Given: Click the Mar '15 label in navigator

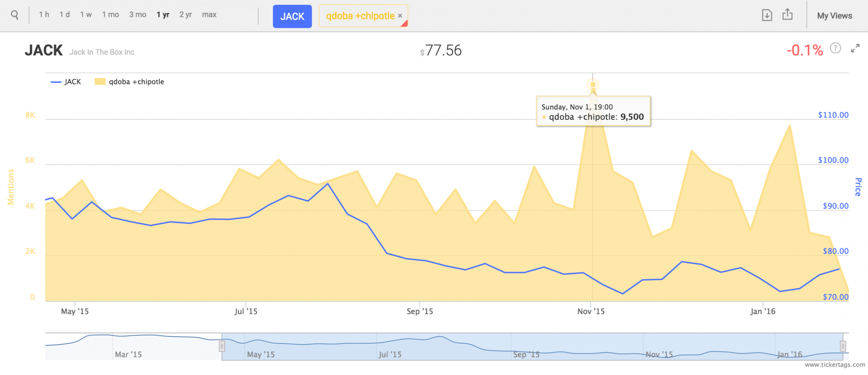Looking at the screenshot, I should [x=128, y=354].
